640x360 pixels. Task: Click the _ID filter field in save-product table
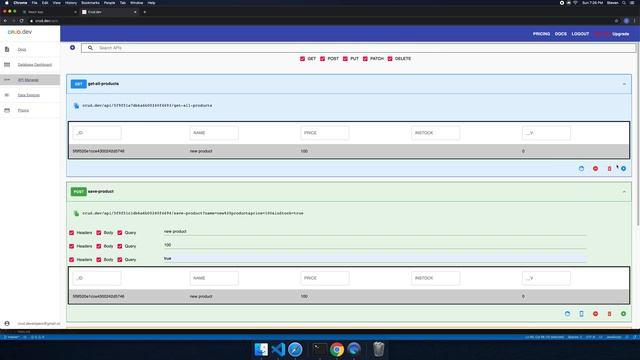click(x=97, y=278)
